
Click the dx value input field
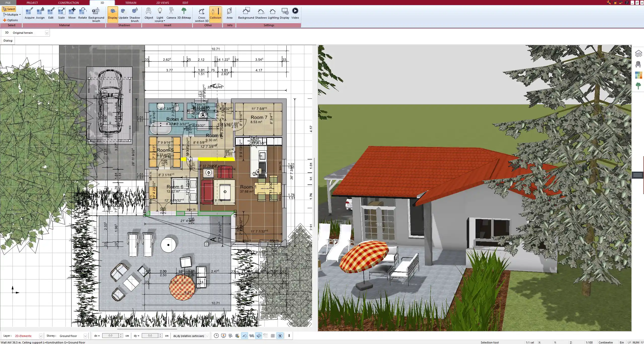110,336
